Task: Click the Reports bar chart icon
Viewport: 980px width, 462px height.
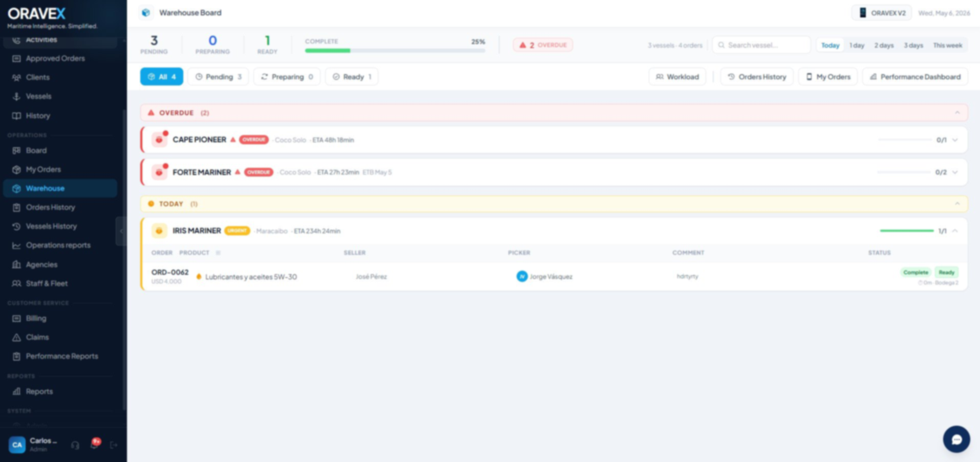Action: 16,391
